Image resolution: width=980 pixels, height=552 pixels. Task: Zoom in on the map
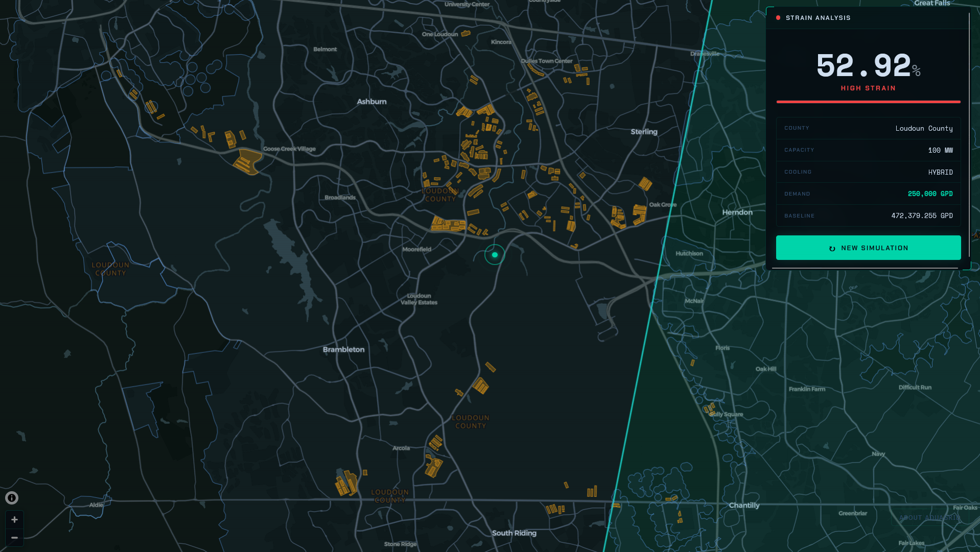coord(14,519)
